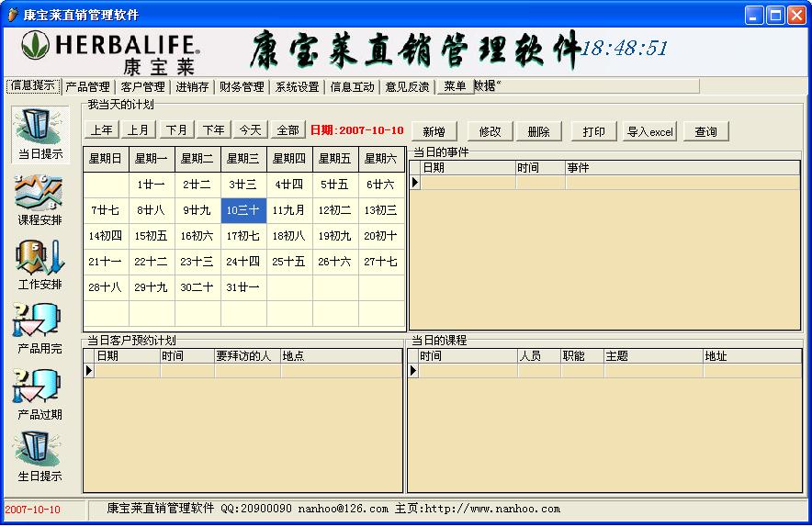This screenshot has height=527, width=812.
Task: Click the 删除 button
Action: click(x=538, y=131)
